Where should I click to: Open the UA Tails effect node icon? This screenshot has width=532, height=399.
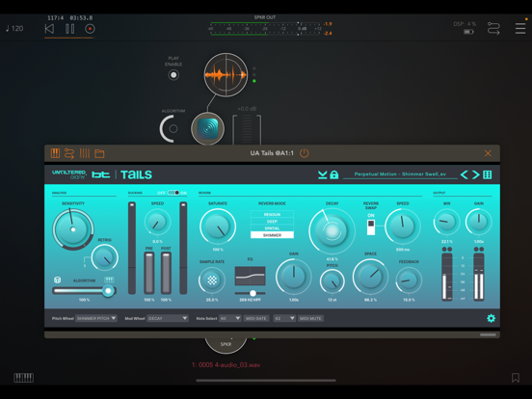tap(207, 128)
